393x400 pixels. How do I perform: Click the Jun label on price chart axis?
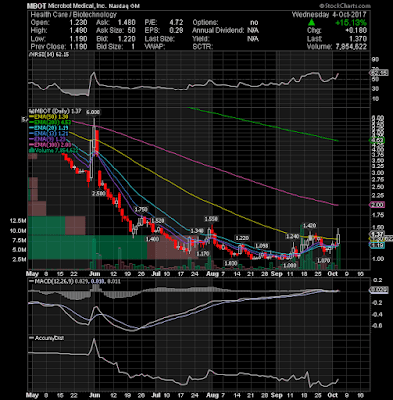pyautogui.click(x=95, y=274)
